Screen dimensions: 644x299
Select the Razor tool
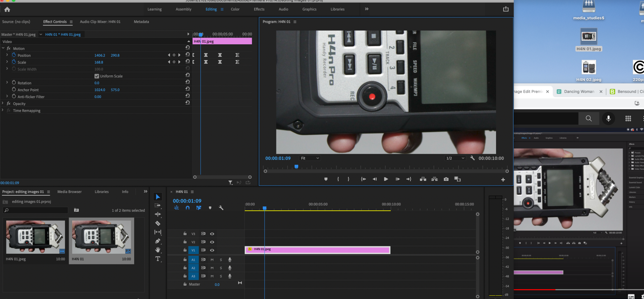(158, 223)
